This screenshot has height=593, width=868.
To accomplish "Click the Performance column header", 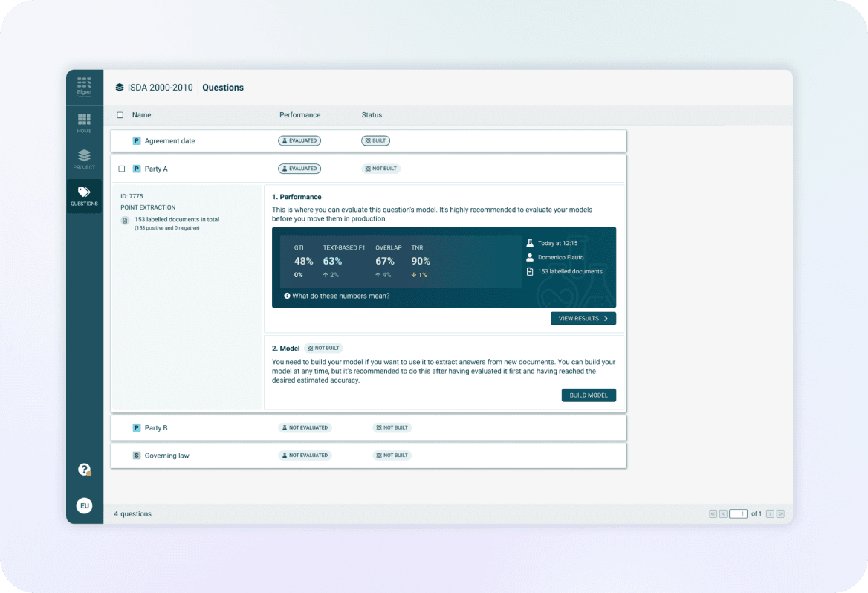I will [299, 115].
